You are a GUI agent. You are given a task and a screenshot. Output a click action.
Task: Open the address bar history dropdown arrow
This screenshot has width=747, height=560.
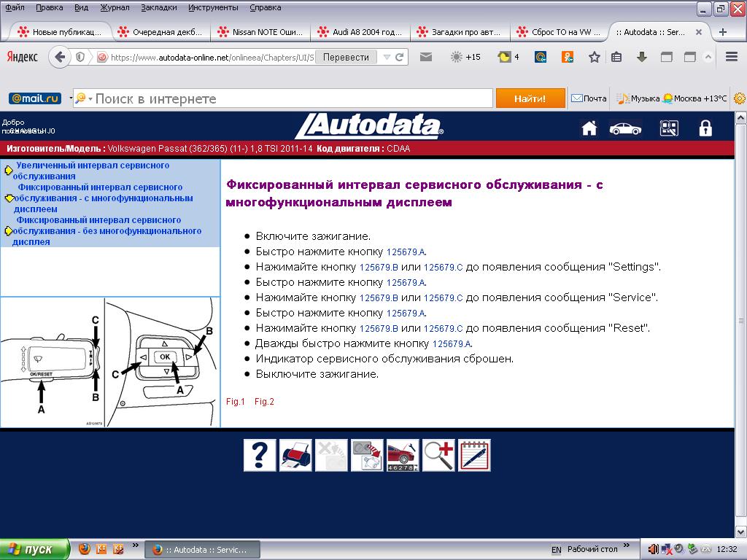click(387, 57)
